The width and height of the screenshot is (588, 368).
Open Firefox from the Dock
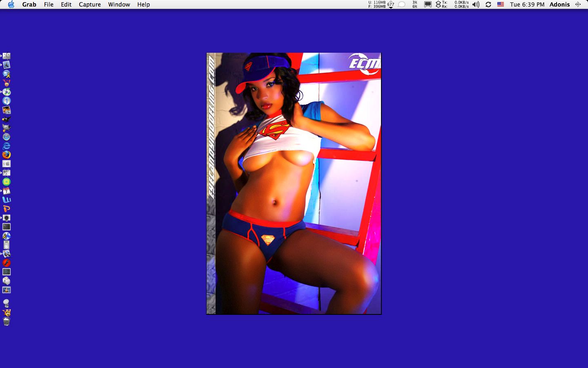point(7,155)
